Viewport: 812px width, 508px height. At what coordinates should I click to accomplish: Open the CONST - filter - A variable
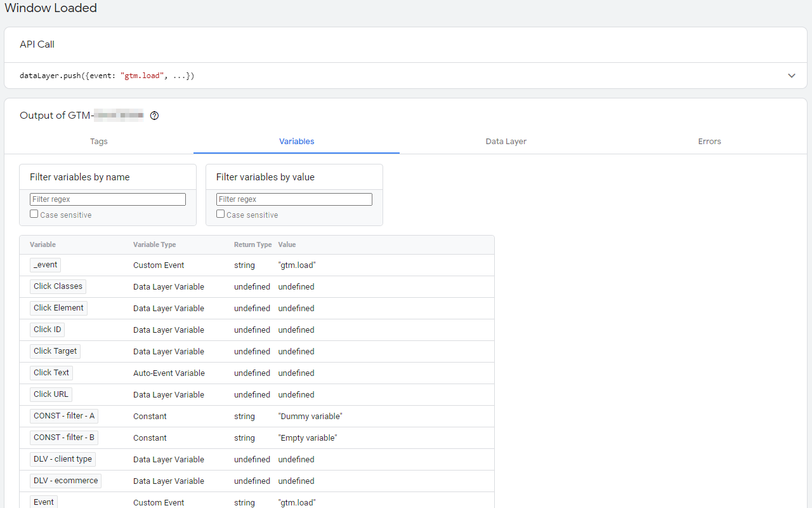[63, 416]
